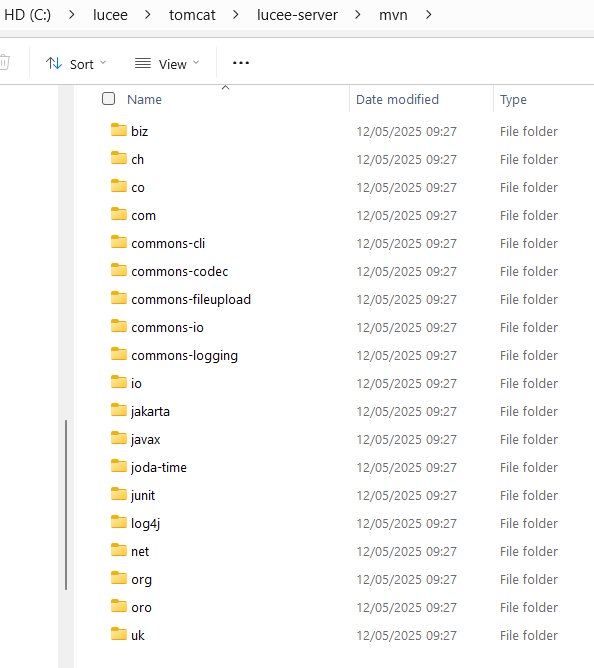The image size is (594, 668).
Task: Open the View dropdown
Action: [167, 64]
